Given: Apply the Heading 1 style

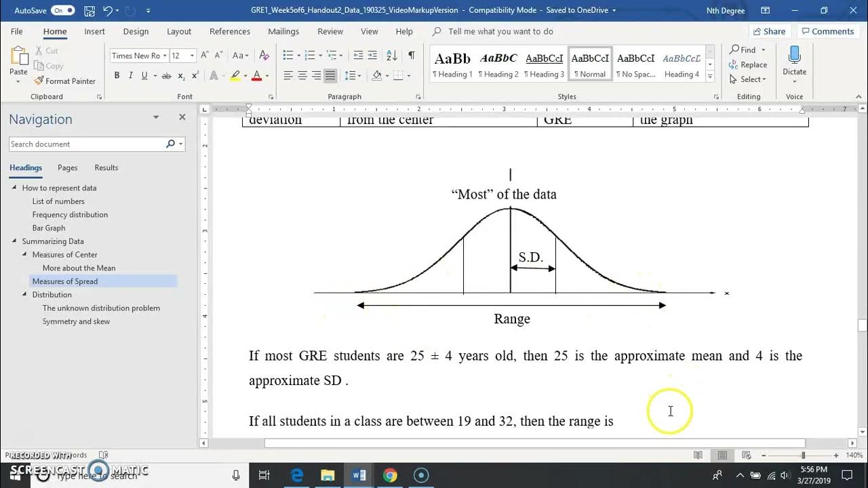Looking at the screenshot, I should (452, 64).
